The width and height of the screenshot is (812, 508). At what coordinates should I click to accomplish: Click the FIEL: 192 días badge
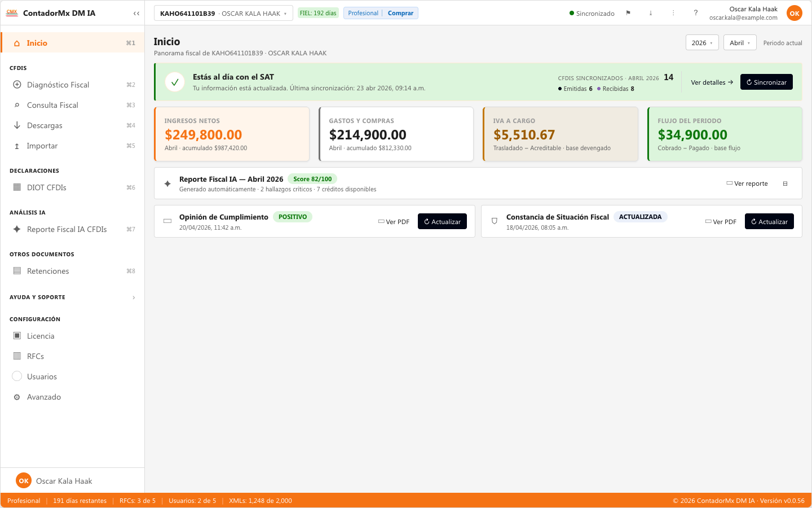point(318,13)
